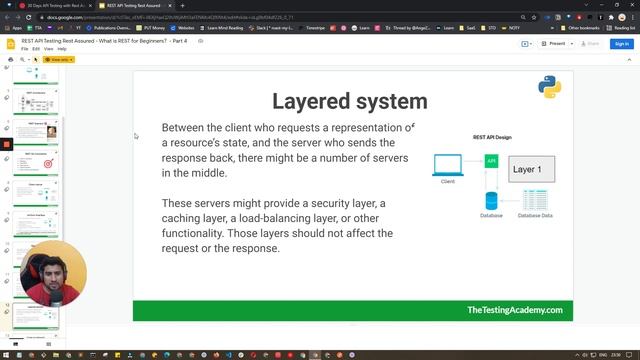Open the Learn Mind Reading bookmark
Viewport: 640px width, 360px height.
pyautogui.click(x=221, y=28)
